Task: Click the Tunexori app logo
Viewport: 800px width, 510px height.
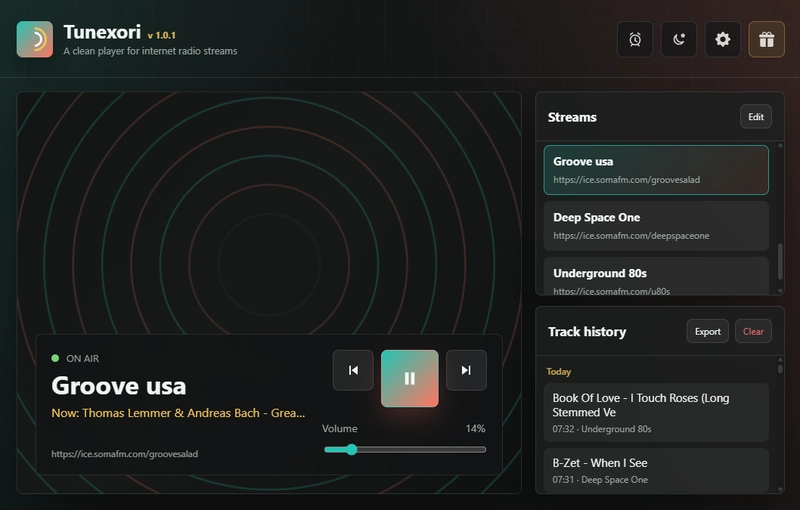Action: click(35, 40)
